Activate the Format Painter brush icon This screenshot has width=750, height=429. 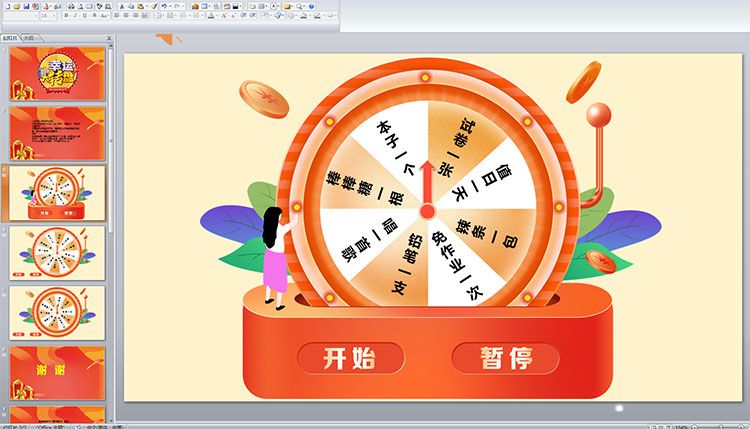(154, 6)
